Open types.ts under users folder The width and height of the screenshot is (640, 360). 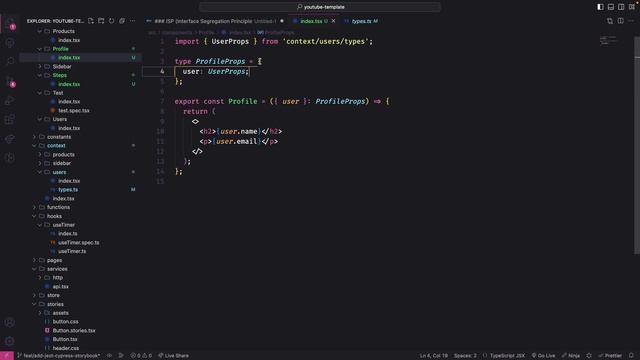(68, 189)
